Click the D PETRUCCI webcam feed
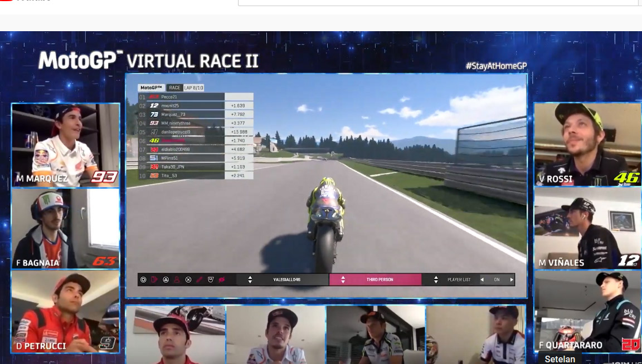This screenshot has width=642, height=364. pyautogui.click(x=66, y=311)
